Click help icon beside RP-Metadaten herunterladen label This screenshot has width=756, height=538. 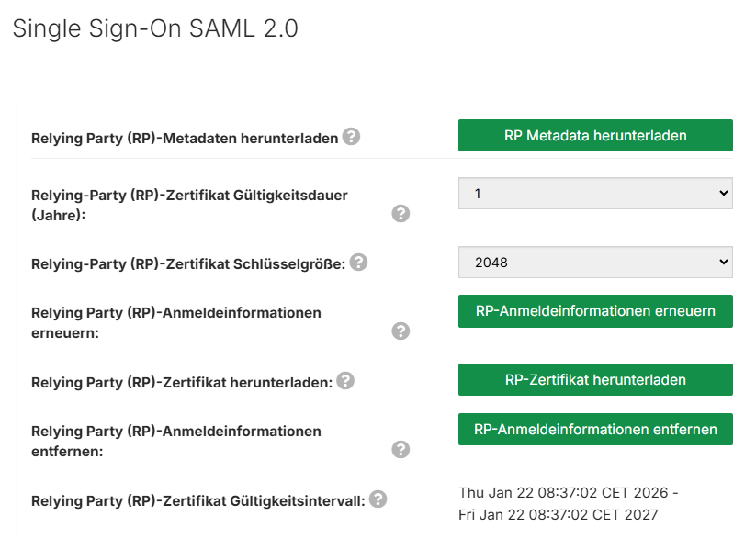coord(351,137)
